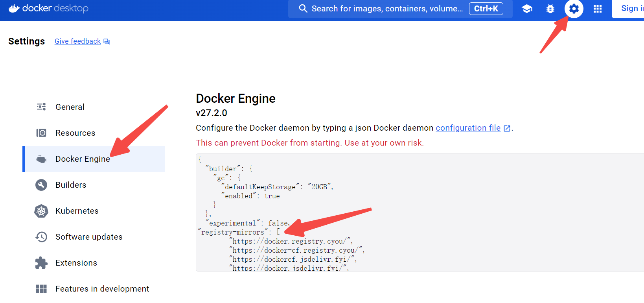Image resolution: width=644 pixels, height=303 pixels.
Task: Click the "gc": { line in editor
Action: click(226, 178)
